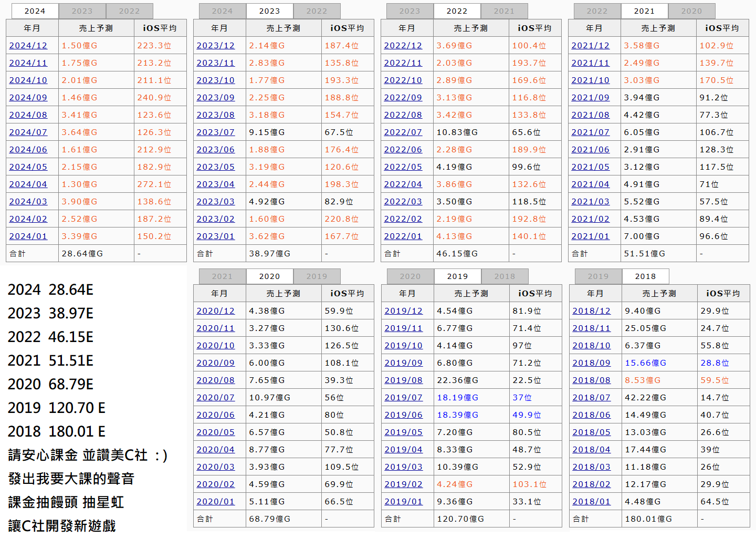Click the 2018/07 month link
Viewport: 756px width, 538px height.
pos(592,398)
